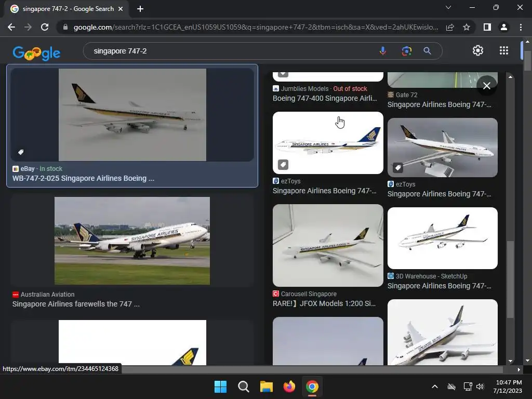Switch to Chrome in the taskbar

pyautogui.click(x=312, y=387)
